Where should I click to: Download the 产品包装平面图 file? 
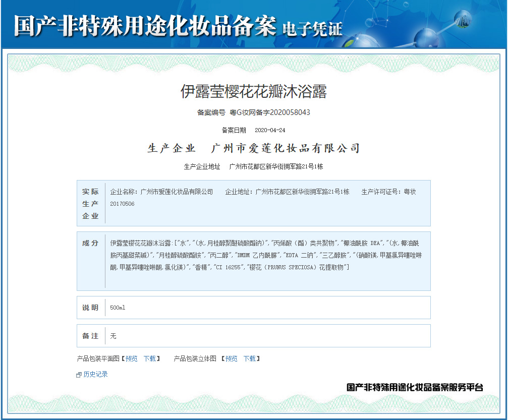(x=149, y=358)
